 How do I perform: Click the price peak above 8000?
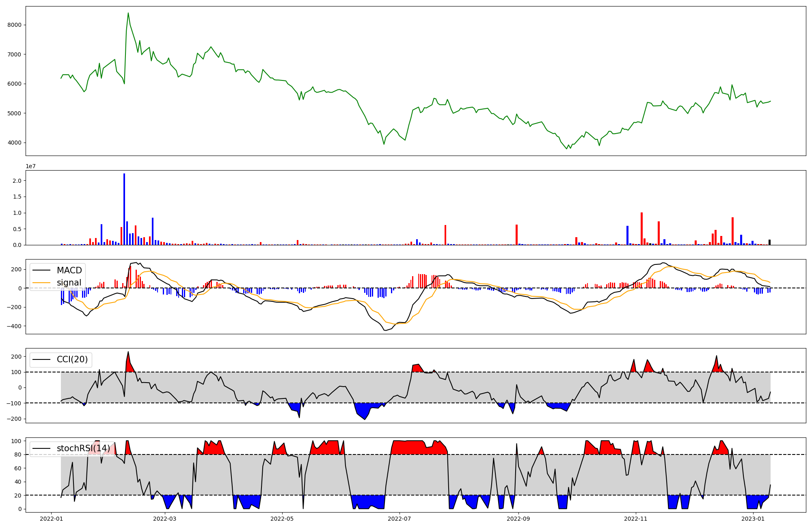tap(128, 13)
